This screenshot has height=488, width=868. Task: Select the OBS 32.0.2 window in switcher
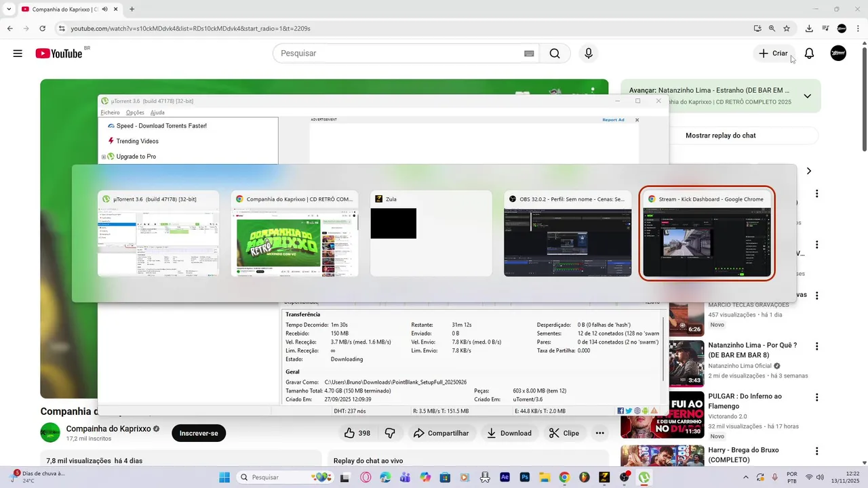[568, 234]
